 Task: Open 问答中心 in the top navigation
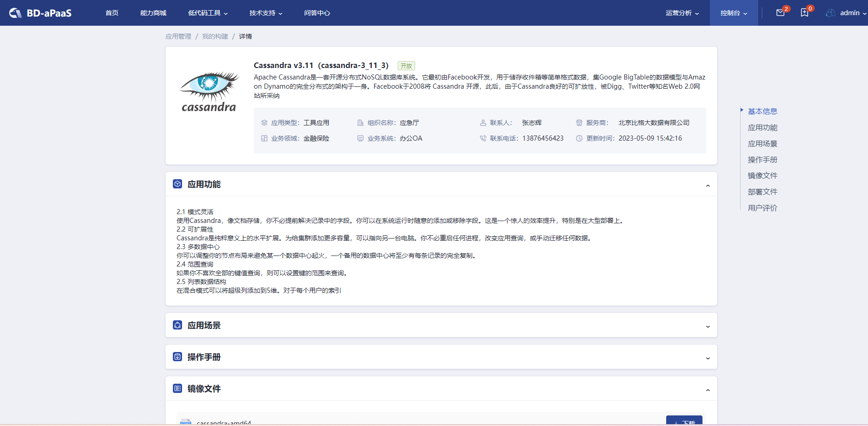317,13
